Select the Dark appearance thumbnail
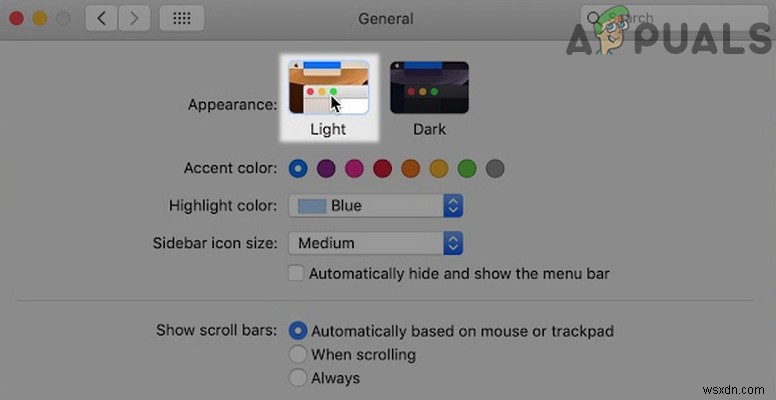The height and width of the screenshot is (400, 776). tap(429, 87)
